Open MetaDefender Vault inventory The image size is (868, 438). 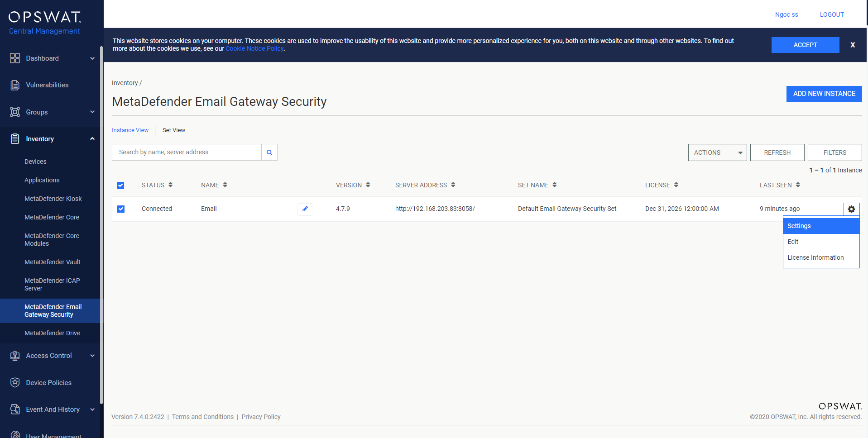(x=52, y=262)
